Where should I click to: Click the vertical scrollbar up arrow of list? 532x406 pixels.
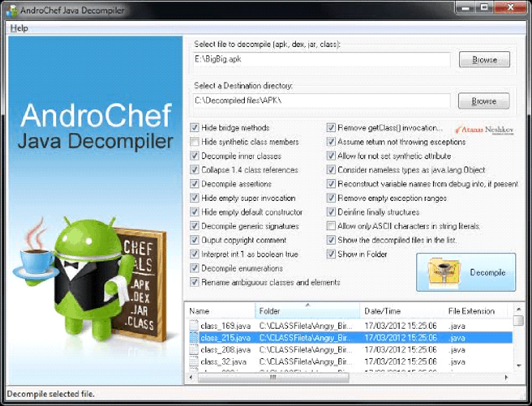point(519,309)
